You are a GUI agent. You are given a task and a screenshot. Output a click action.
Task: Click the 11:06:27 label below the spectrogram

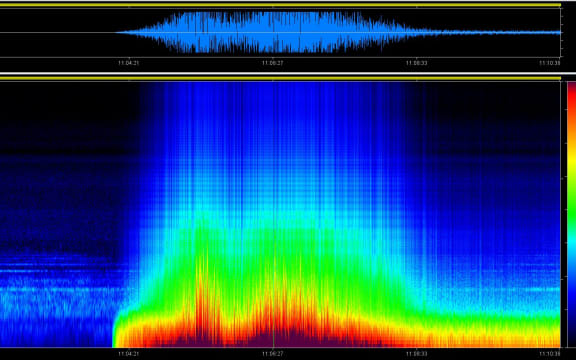(x=273, y=353)
